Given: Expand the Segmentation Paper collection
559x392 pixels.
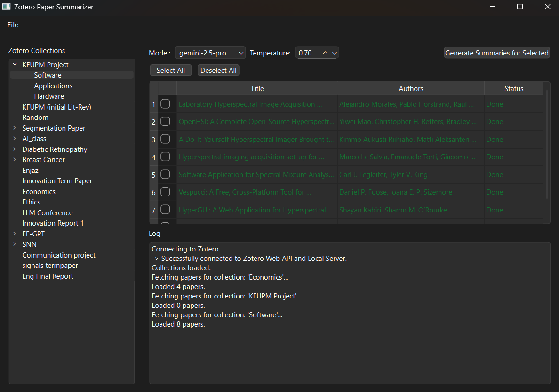Looking at the screenshot, I should [x=15, y=128].
